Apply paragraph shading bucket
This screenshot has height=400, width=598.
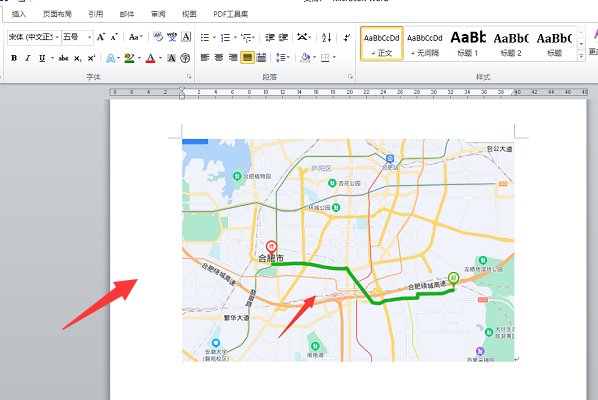pyautogui.click(x=305, y=58)
